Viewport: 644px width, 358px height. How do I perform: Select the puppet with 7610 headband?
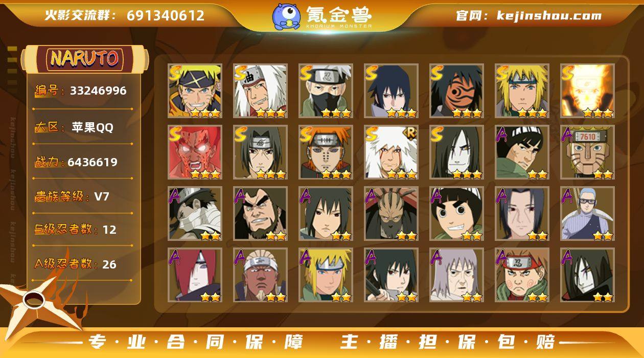pyautogui.click(x=588, y=152)
